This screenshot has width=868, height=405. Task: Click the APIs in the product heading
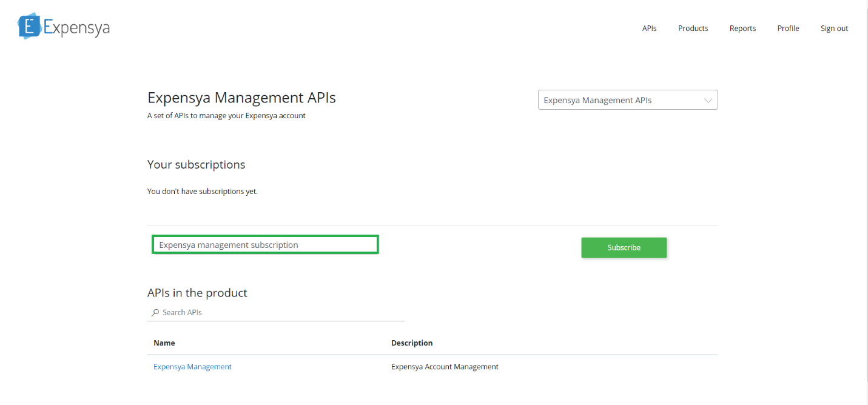197,293
